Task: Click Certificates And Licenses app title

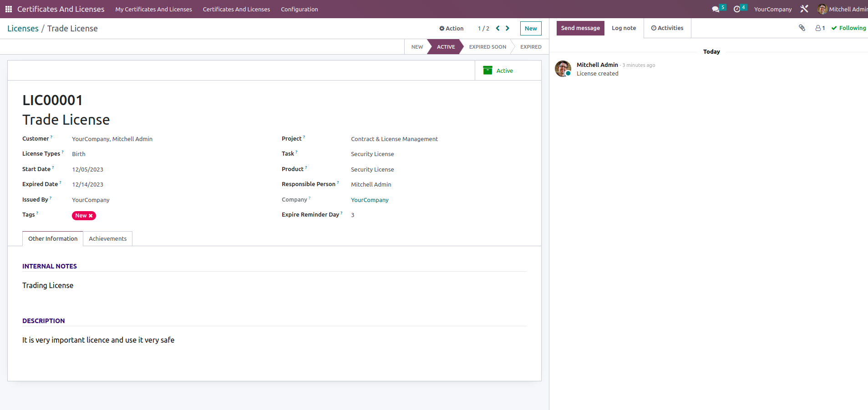Action: point(61,9)
